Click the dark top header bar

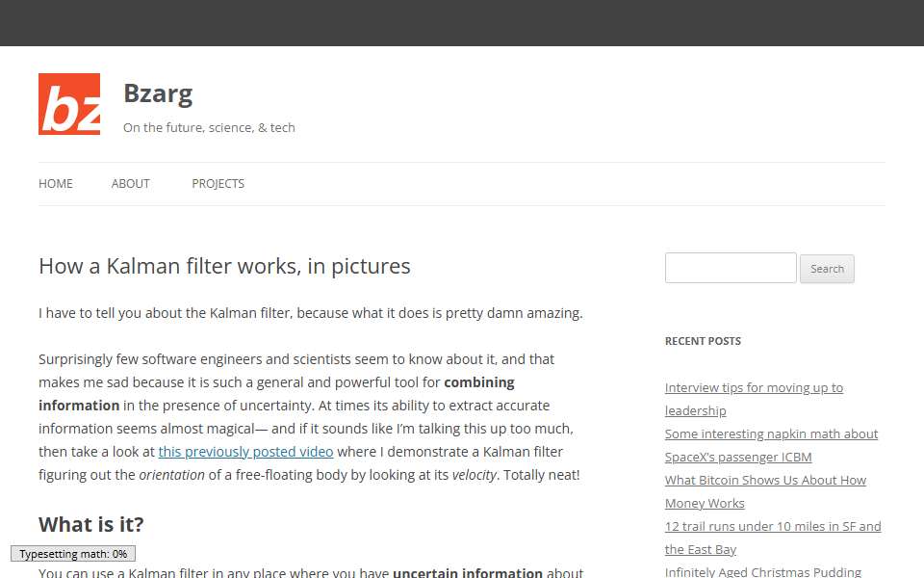pyautogui.click(x=462, y=23)
